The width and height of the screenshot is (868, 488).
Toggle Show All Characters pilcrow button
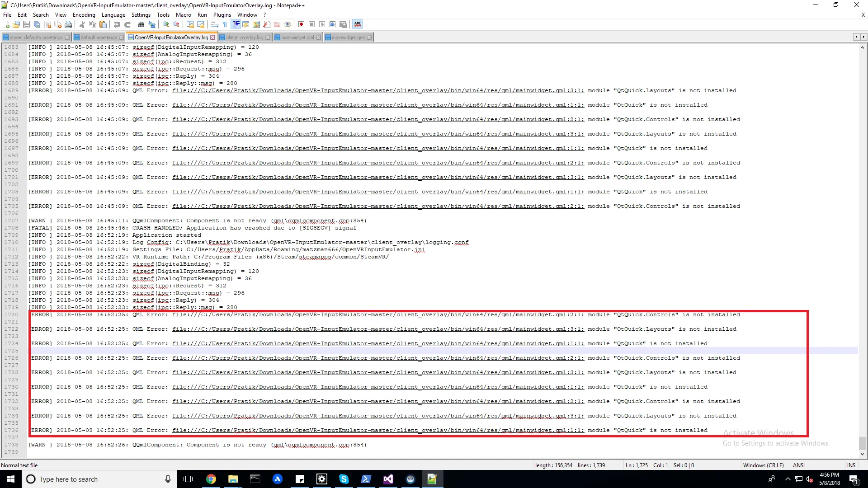(225, 24)
